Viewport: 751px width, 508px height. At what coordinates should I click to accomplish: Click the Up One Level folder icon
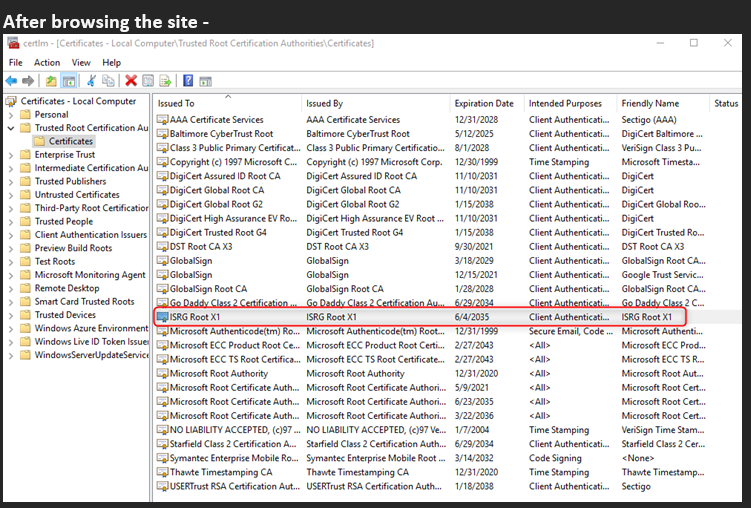tap(51, 81)
